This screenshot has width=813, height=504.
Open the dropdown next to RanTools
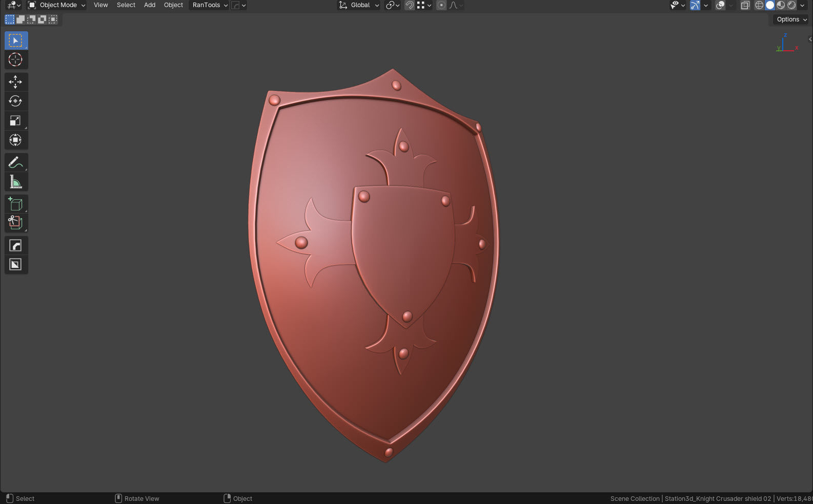[x=239, y=5]
